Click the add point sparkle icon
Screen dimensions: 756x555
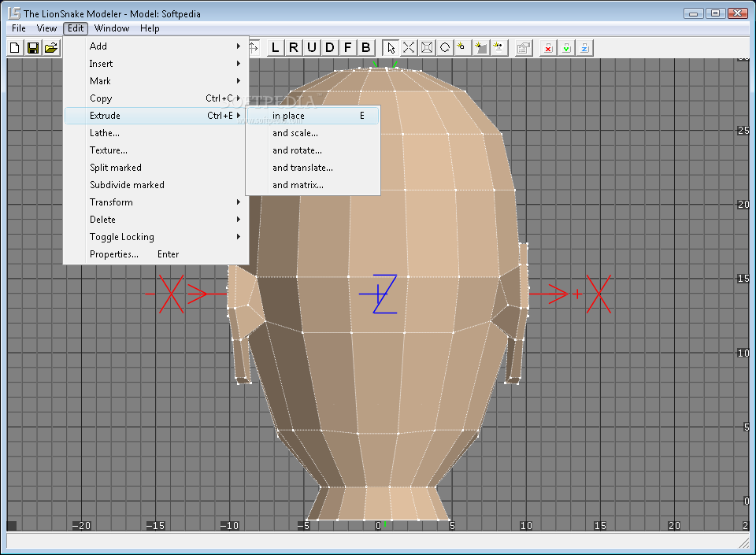coord(462,48)
